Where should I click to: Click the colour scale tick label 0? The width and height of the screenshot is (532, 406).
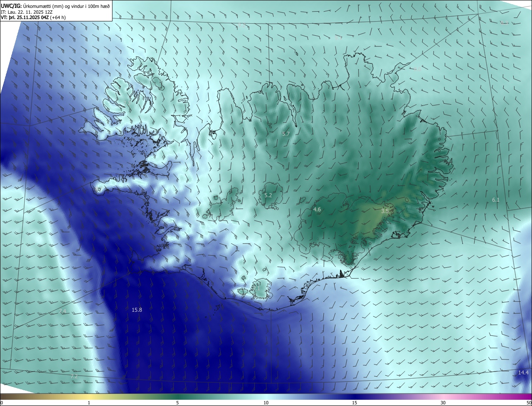pyautogui.click(x=2, y=403)
